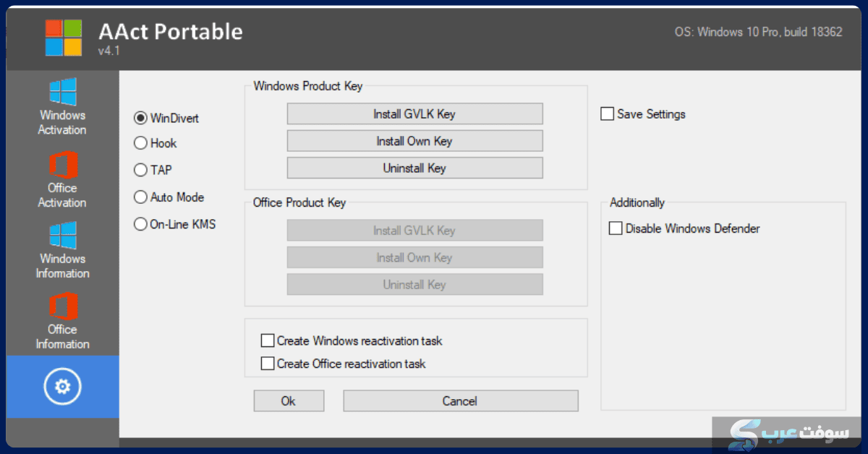Click Windows Install GVLK Key button
The width and height of the screenshot is (868, 454).
pos(414,114)
